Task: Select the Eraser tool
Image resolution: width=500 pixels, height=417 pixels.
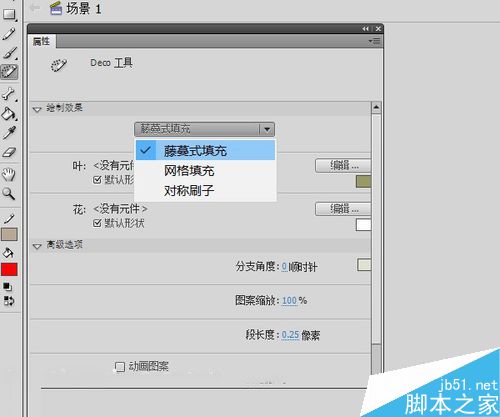Action: pyautogui.click(x=9, y=152)
